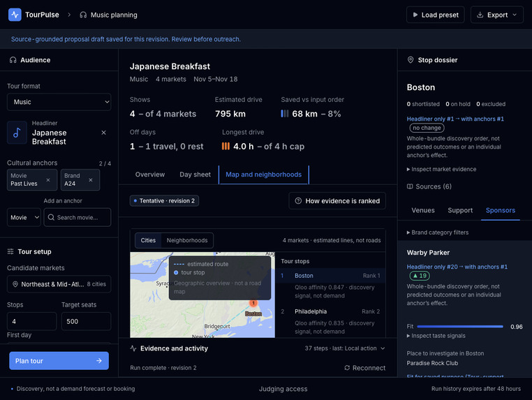The height and width of the screenshot is (400, 532).
Task: Click the Target seats input field
Action: (86, 321)
